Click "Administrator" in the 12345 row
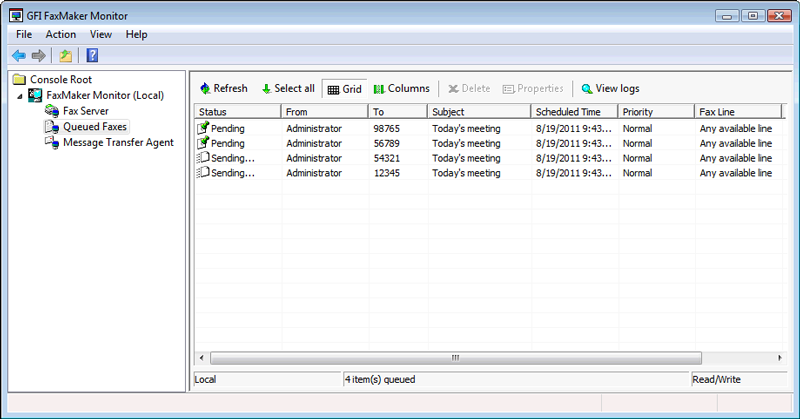 (x=314, y=172)
